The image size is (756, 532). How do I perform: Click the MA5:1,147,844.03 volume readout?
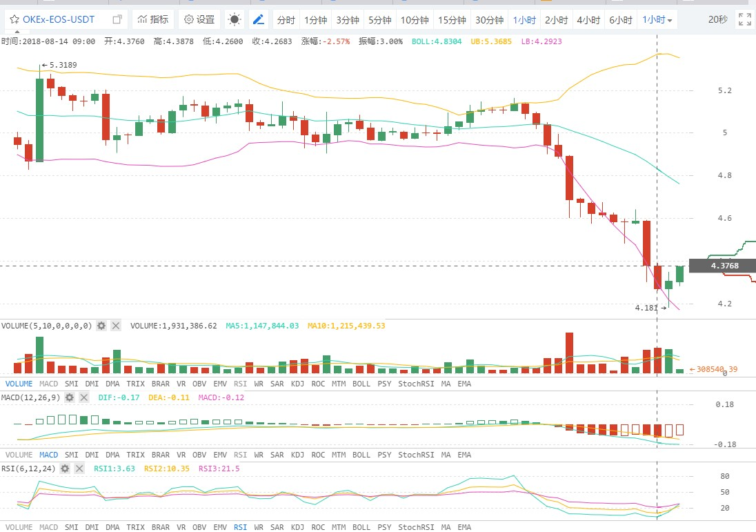pos(262,326)
